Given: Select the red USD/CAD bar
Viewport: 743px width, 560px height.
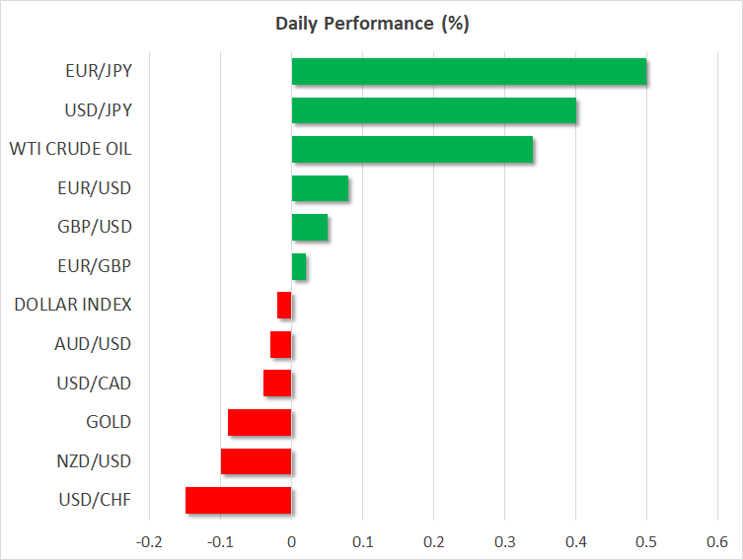Looking at the screenshot, I should point(277,383).
